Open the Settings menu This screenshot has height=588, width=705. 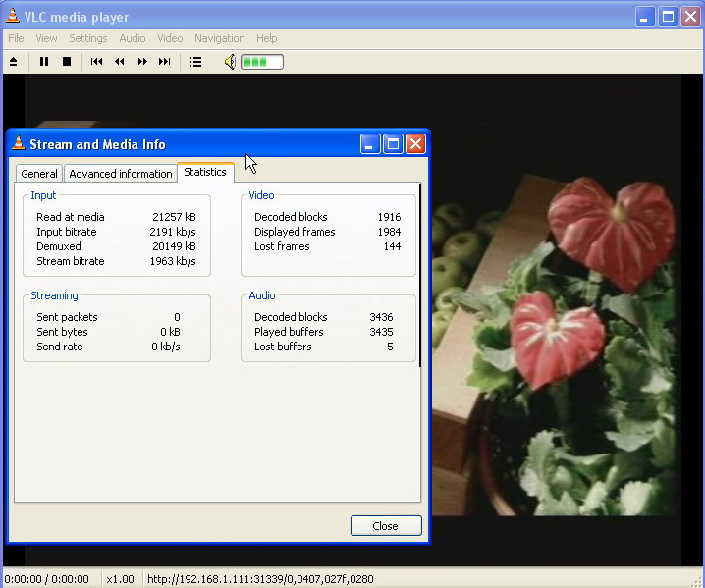(88, 38)
